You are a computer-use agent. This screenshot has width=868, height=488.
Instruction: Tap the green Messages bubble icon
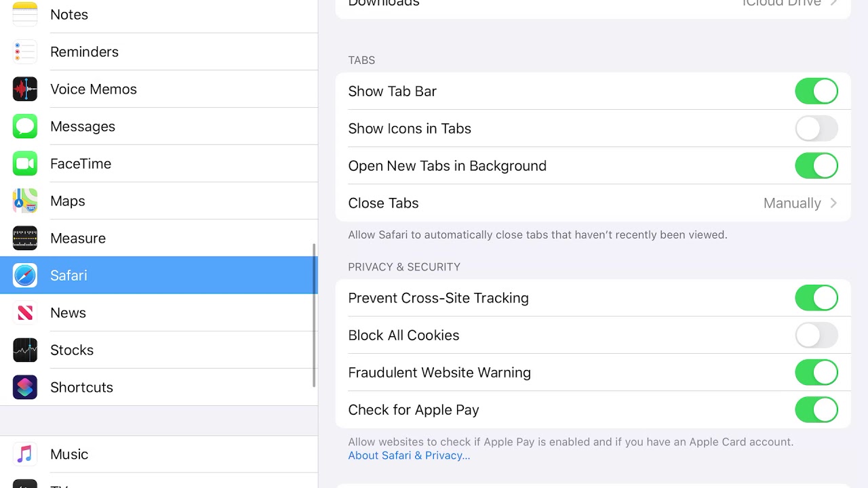point(25,126)
